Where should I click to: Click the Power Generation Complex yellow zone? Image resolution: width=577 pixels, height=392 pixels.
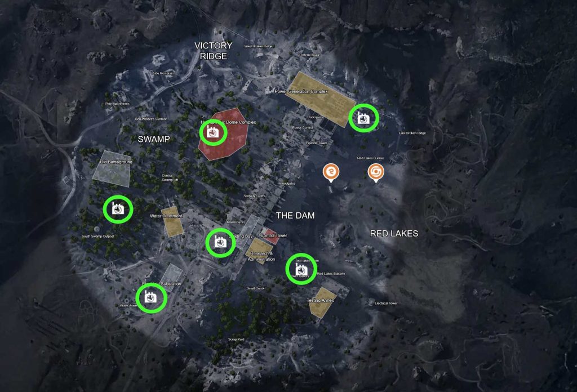pyautogui.click(x=319, y=99)
